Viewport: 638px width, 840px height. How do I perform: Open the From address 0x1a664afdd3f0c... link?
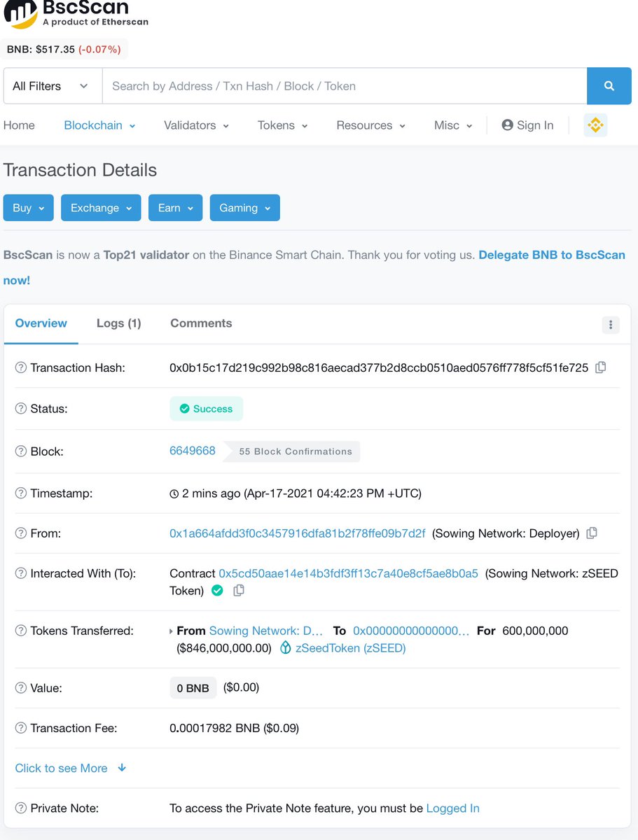point(298,533)
